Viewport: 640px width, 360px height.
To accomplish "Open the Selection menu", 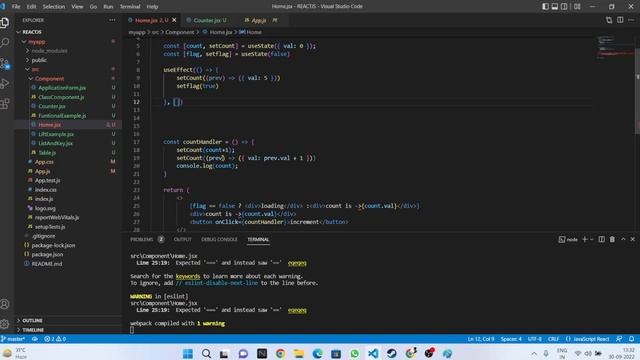I will pyautogui.click(x=54, y=7).
